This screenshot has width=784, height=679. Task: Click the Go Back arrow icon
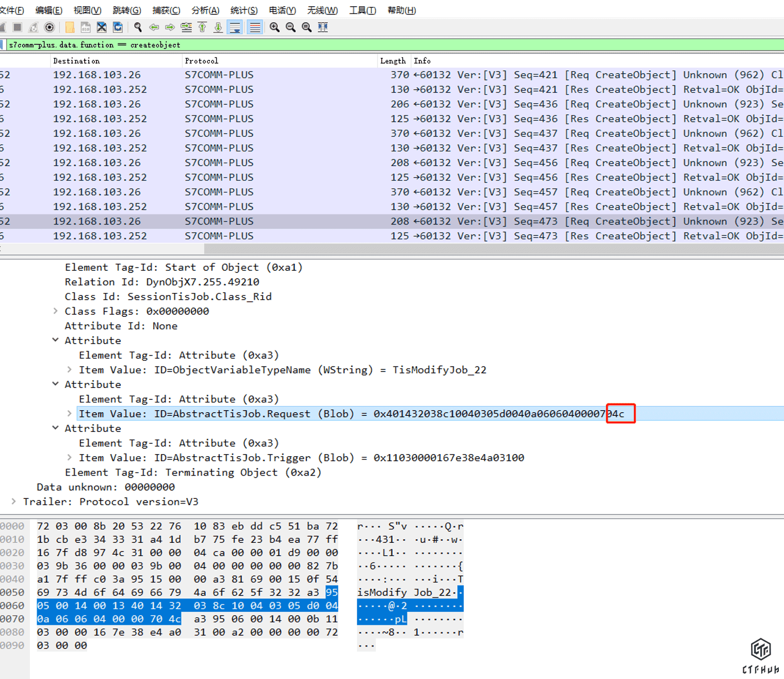click(154, 27)
